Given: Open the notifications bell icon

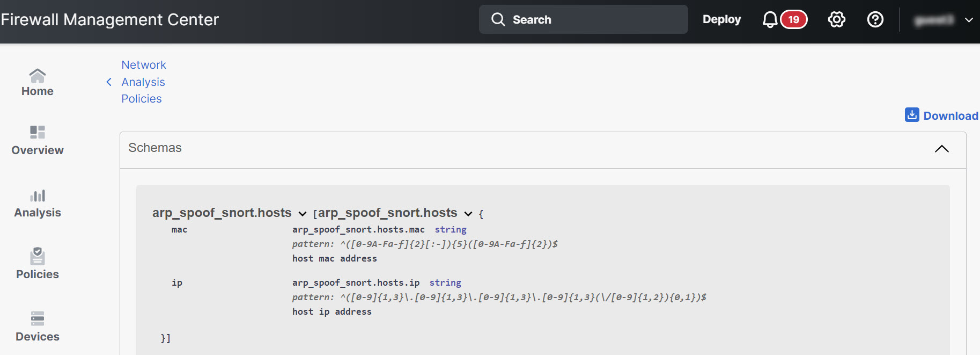Looking at the screenshot, I should [x=770, y=20].
